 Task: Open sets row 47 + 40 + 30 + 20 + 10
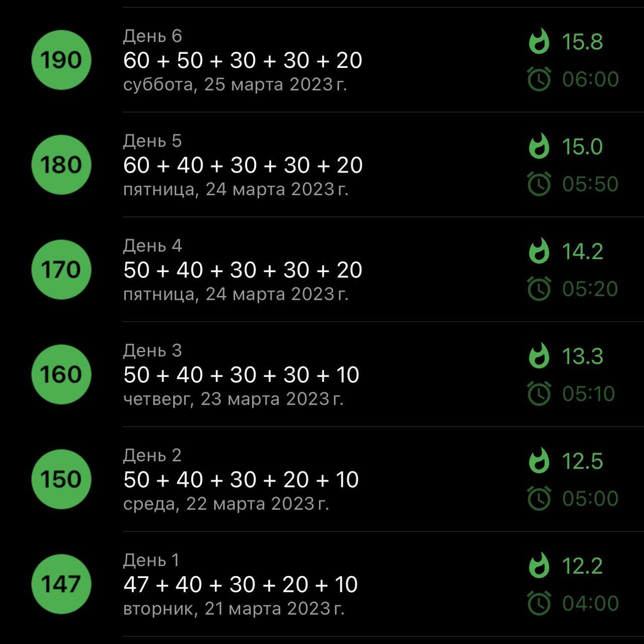[240, 584]
